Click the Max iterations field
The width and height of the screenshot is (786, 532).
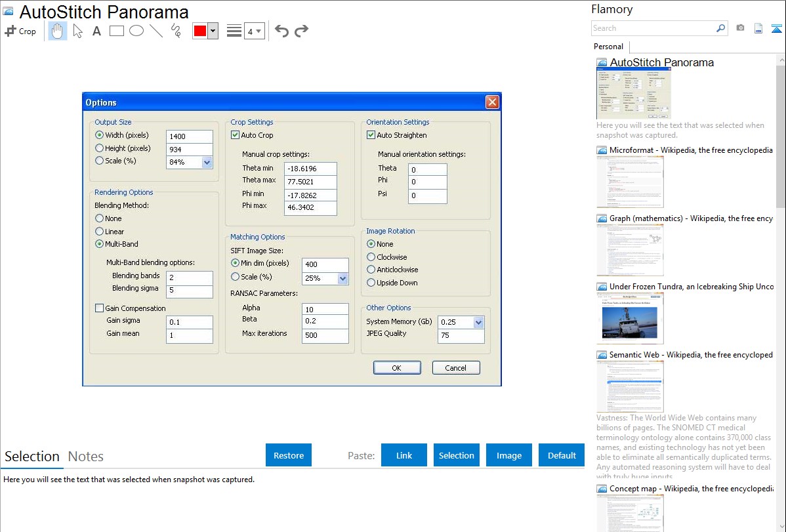tap(325, 335)
